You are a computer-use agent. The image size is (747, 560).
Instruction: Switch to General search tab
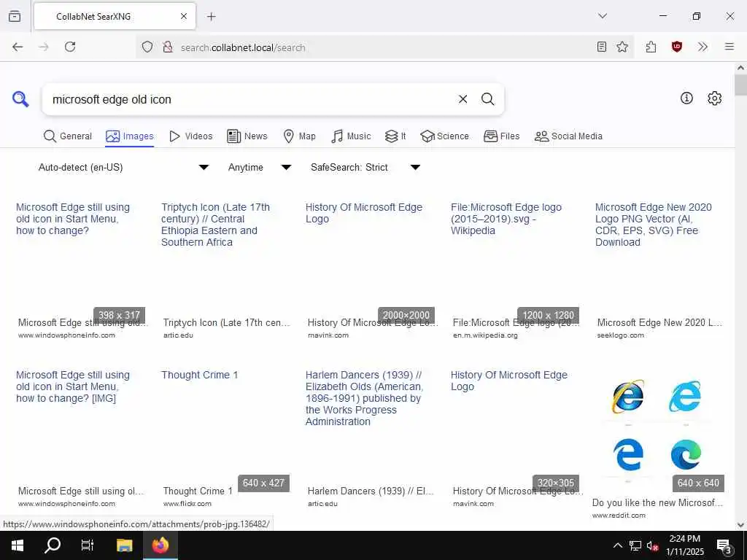[68, 136]
